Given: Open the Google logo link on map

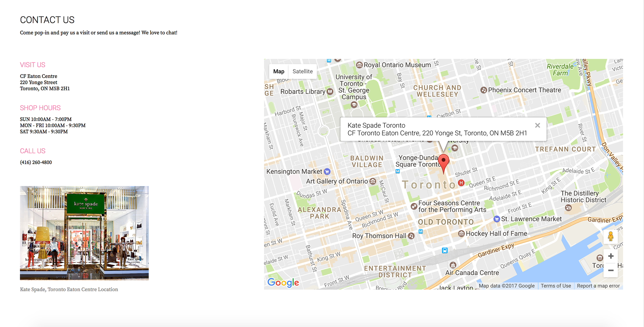Looking at the screenshot, I should click(283, 282).
